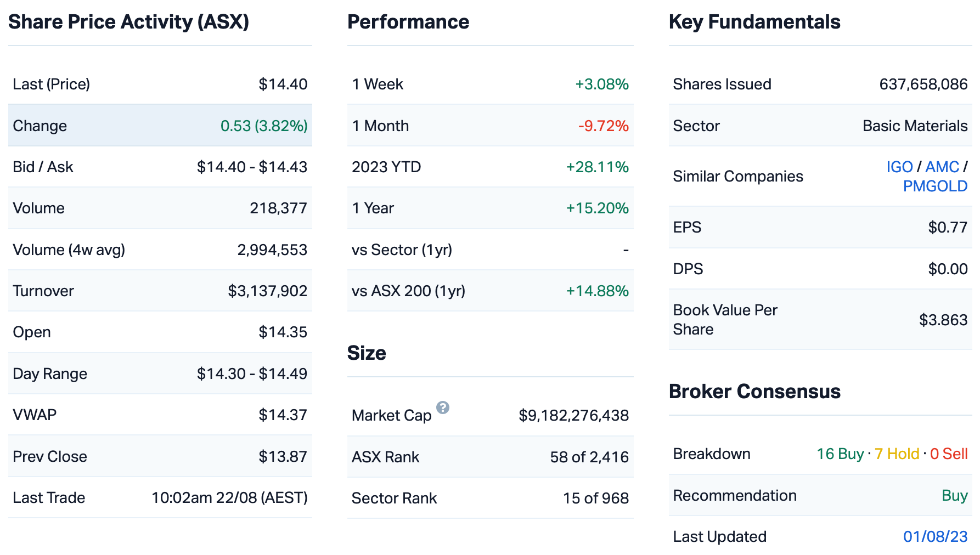980x555 pixels.
Task: Click the Broker Consensus heading
Action: click(754, 392)
